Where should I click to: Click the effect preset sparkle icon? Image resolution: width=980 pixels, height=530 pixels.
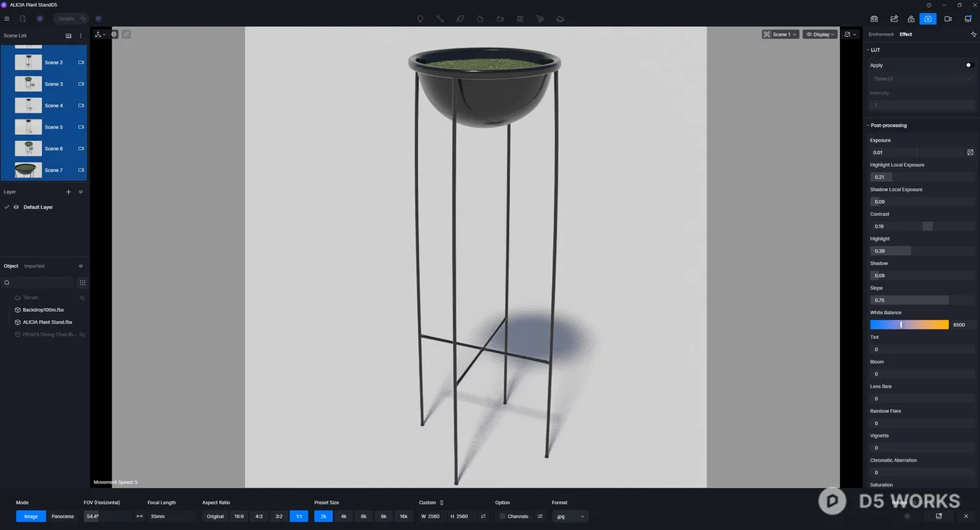973,34
